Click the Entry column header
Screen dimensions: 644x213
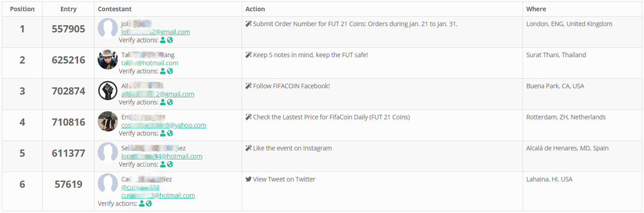68,9
